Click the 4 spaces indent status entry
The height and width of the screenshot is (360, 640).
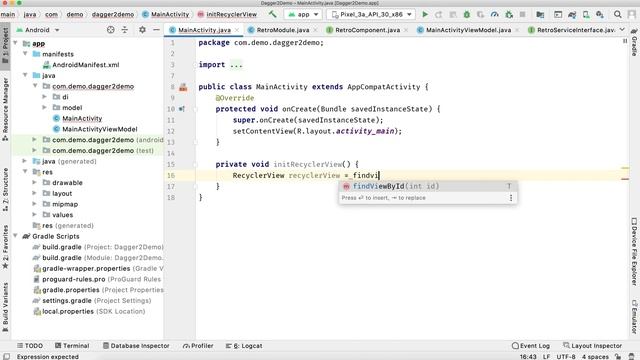(595, 356)
